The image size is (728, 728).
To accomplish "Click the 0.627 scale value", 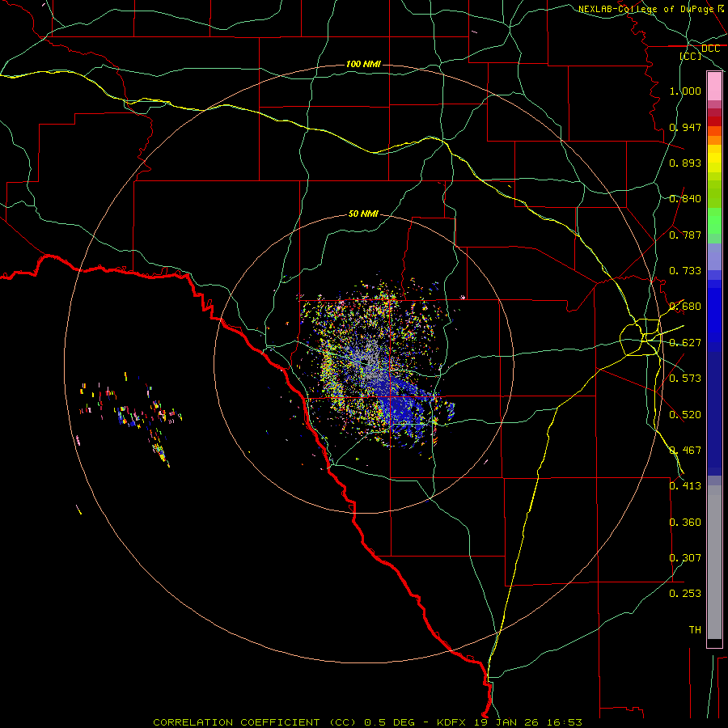I will 685,343.
